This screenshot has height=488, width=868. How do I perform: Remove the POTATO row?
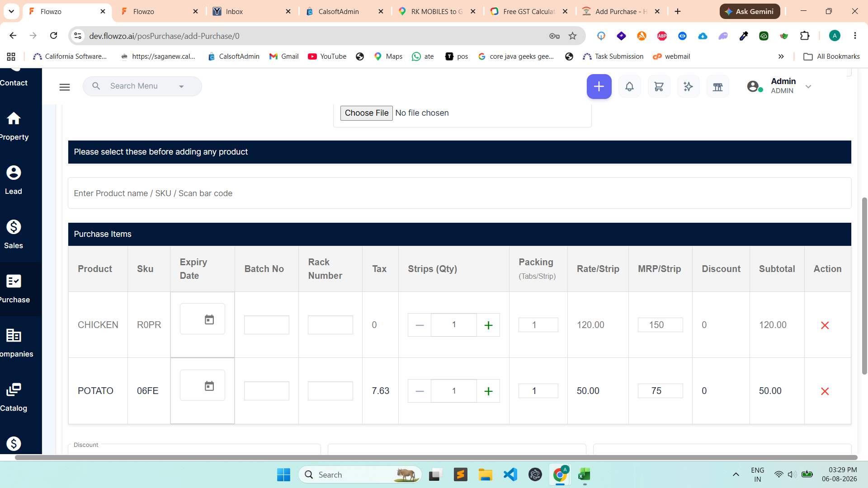pos(825,391)
